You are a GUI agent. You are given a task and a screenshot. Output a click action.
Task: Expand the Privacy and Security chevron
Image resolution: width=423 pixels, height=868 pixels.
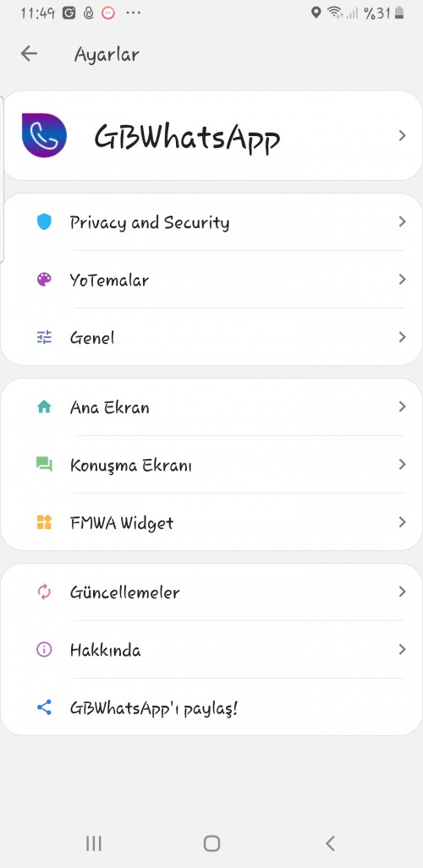pos(403,222)
